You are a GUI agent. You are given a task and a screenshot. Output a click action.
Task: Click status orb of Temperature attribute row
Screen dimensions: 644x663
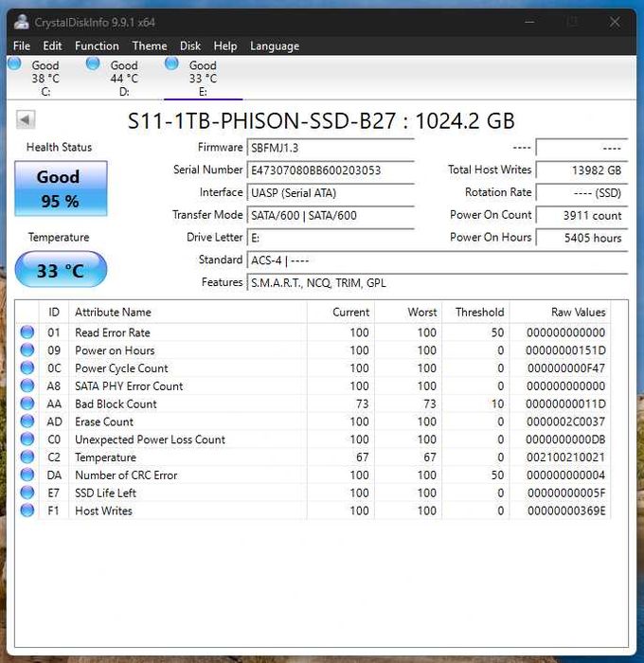click(27, 457)
